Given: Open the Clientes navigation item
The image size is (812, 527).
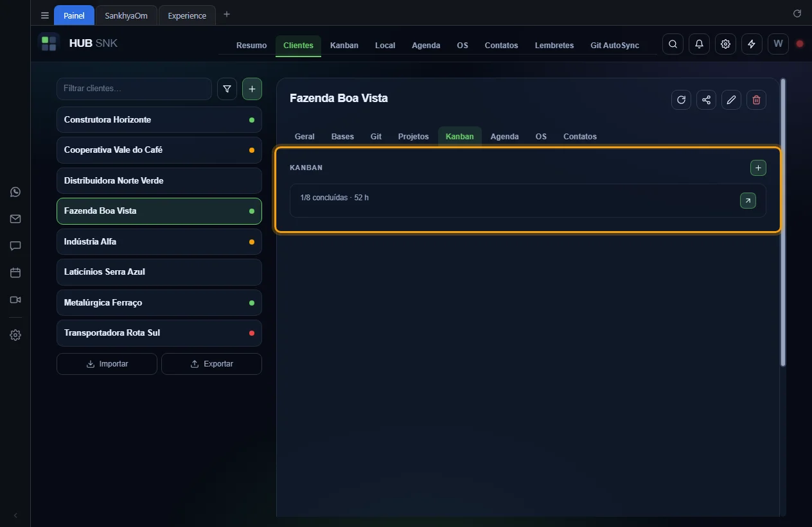Looking at the screenshot, I should click(298, 46).
